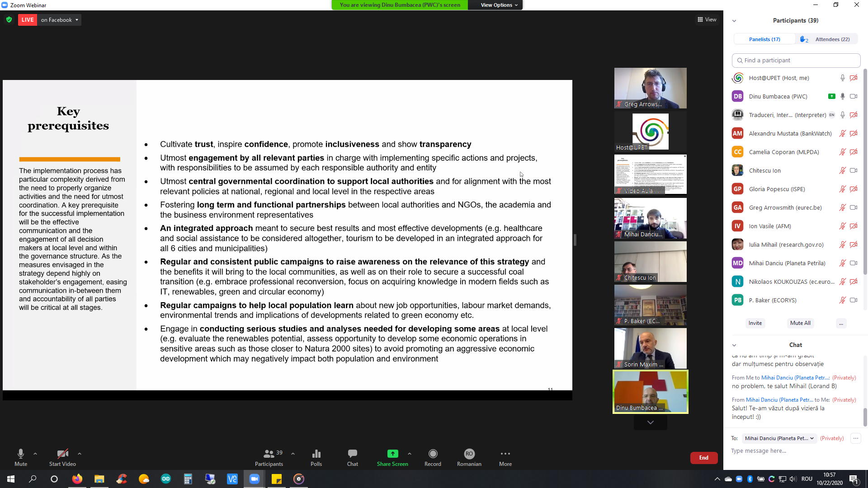
Task: Open the Romanian interpretation icon
Action: 469,454
